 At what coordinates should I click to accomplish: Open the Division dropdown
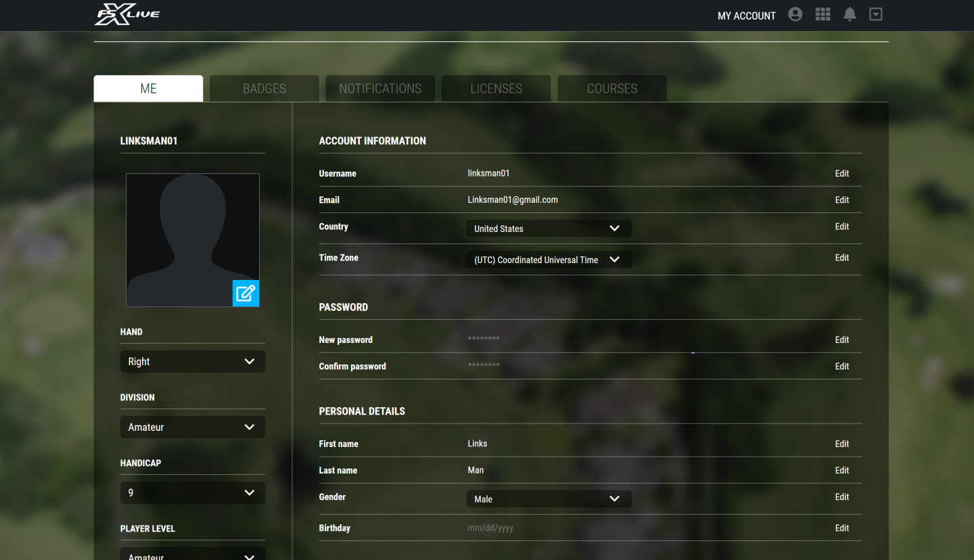[x=193, y=427]
